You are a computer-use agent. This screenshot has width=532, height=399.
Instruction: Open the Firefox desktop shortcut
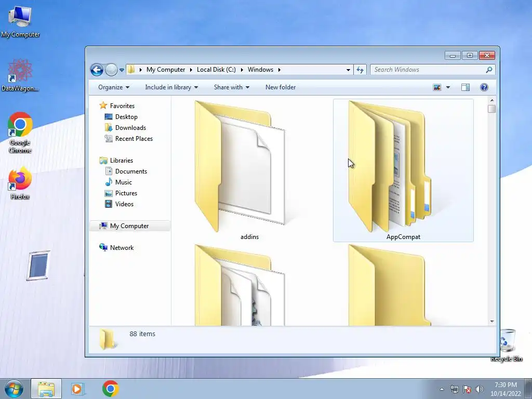[x=20, y=183]
